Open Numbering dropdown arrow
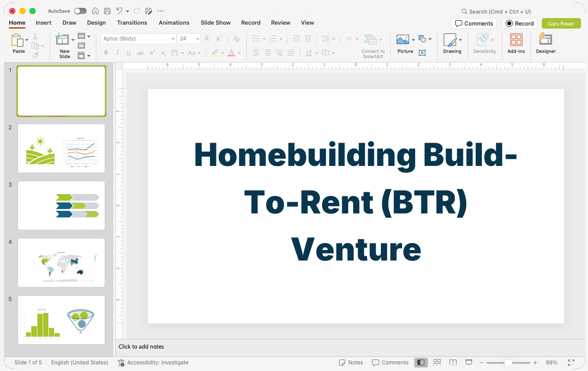Viewport: 588px width, 371px height. click(281, 39)
